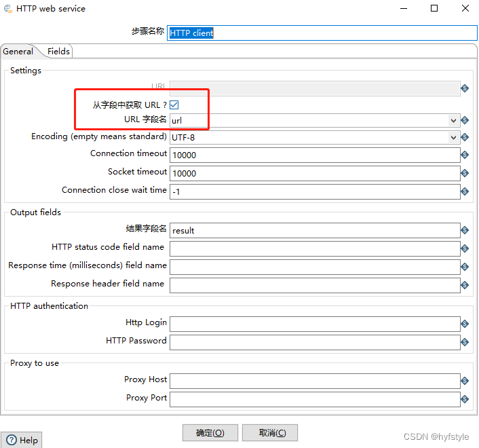Click the HTTP Password input field
479x448 pixels.
click(x=315, y=342)
